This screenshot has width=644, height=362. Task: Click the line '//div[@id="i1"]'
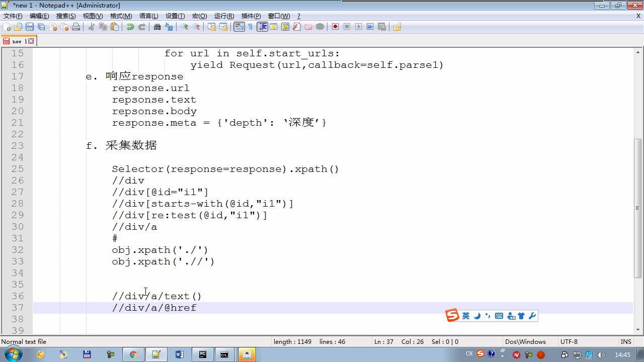click(160, 192)
